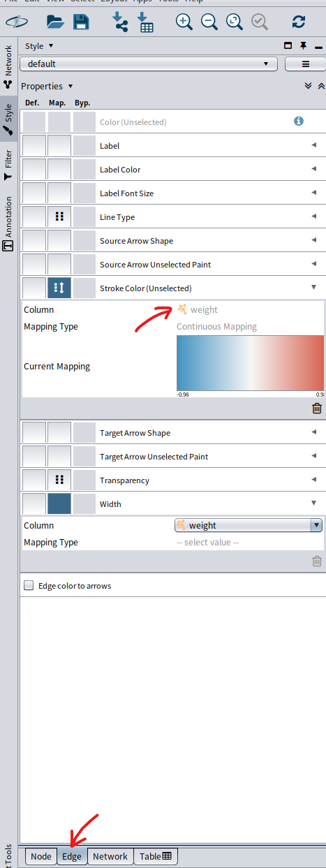Open the style options hamburger button
Image resolution: width=326 pixels, height=868 pixels.
pos(305,64)
